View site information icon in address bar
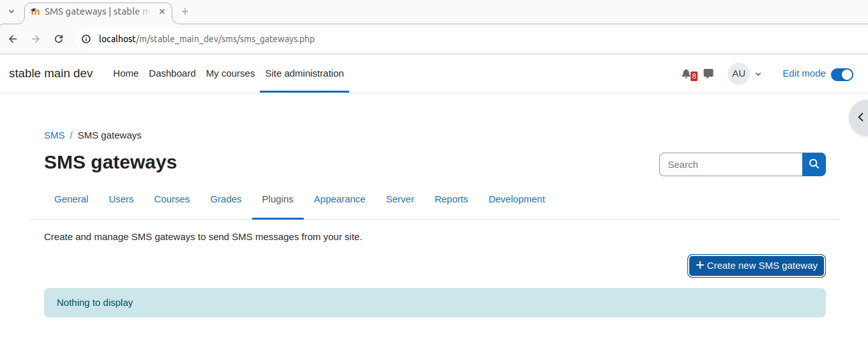The image size is (868, 348). click(x=86, y=39)
